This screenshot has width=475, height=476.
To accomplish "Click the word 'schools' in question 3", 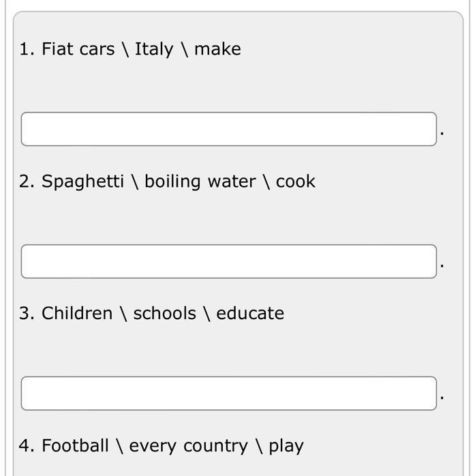I will 164,314.
